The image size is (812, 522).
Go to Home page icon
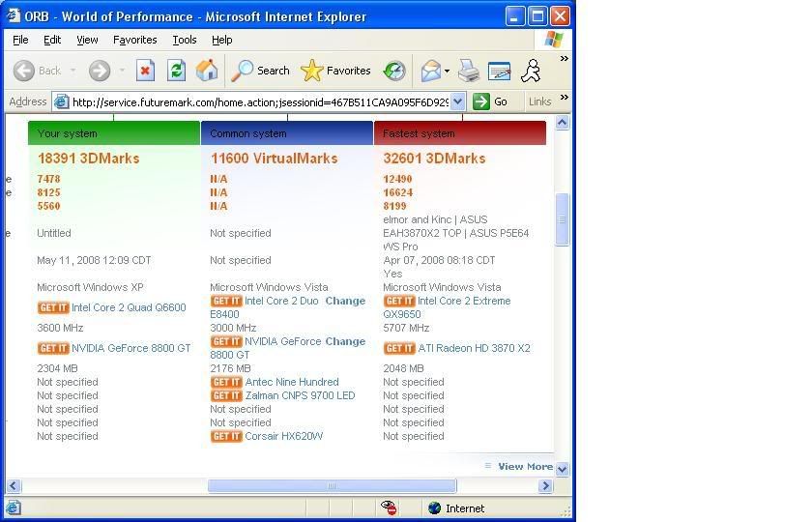pos(207,71)
